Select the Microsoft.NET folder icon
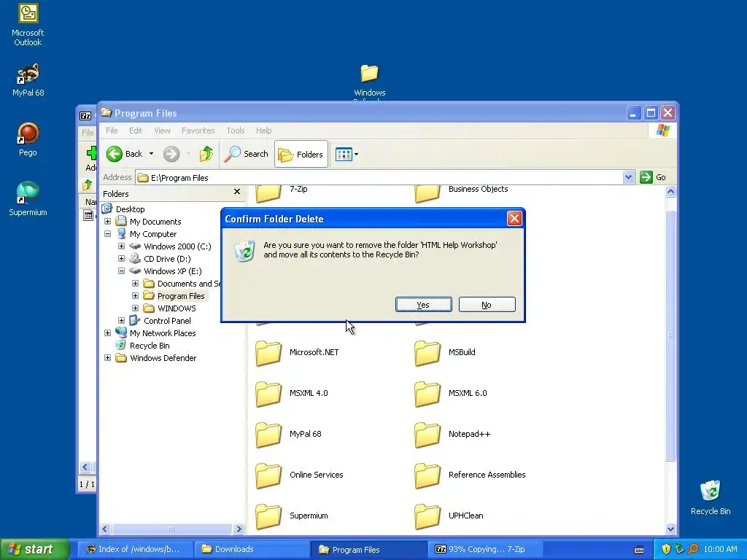 268,353
